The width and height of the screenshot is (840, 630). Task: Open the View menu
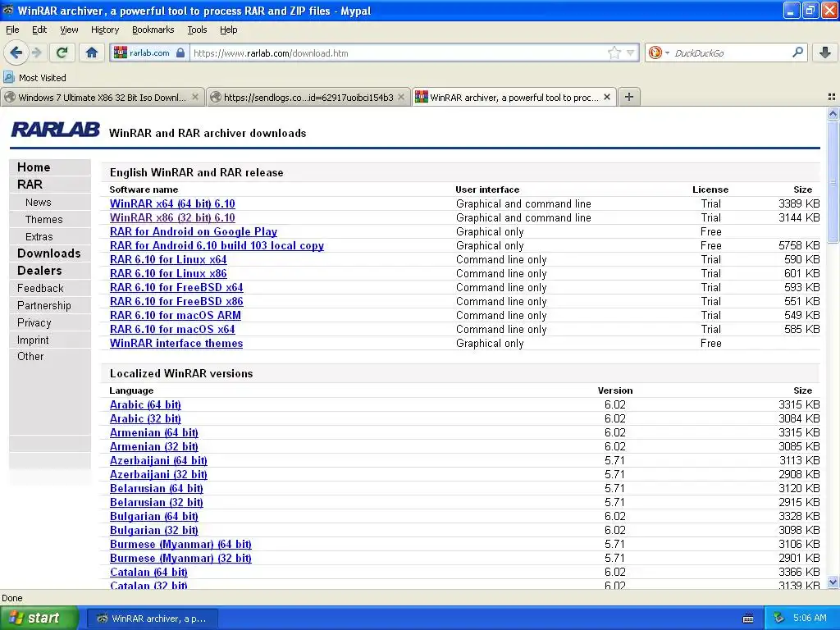(x=69, y=30)
